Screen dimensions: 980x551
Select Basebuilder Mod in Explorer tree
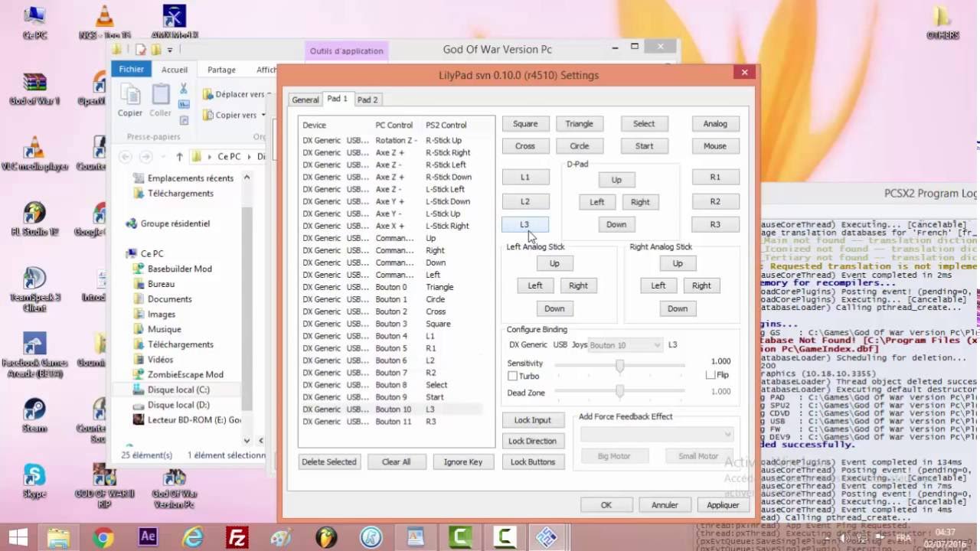(180, 269)
